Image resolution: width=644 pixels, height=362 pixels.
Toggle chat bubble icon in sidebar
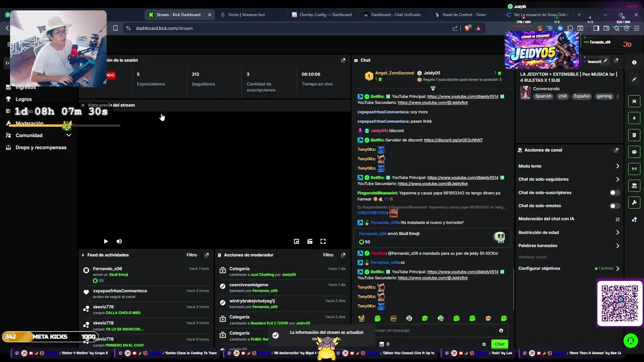click(x=634, y=152)
